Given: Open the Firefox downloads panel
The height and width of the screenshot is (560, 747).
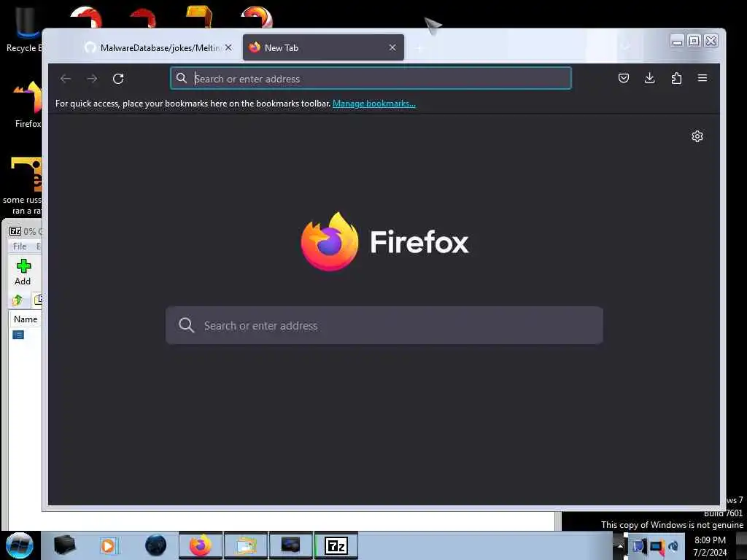Looking at the screenshot, I should click(x=649, y=78).
